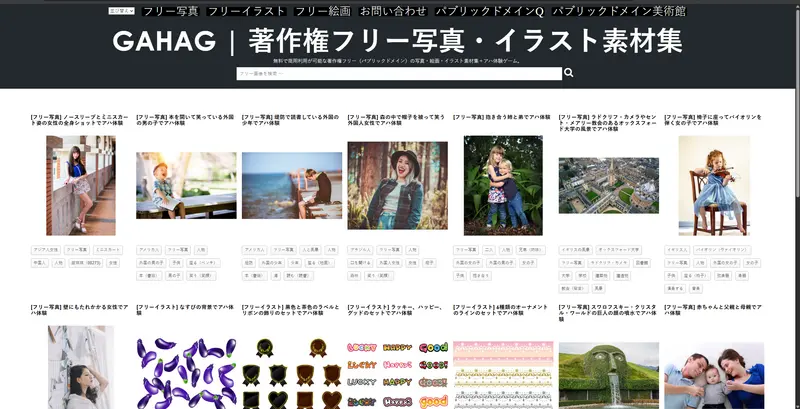Click the GAHAG site title heading

(397, 41)
